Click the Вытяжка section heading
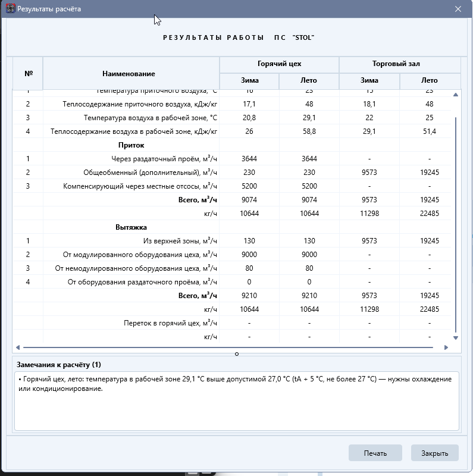Image resolution: width=473 pixels, height=476 pixels. [131, 227]
